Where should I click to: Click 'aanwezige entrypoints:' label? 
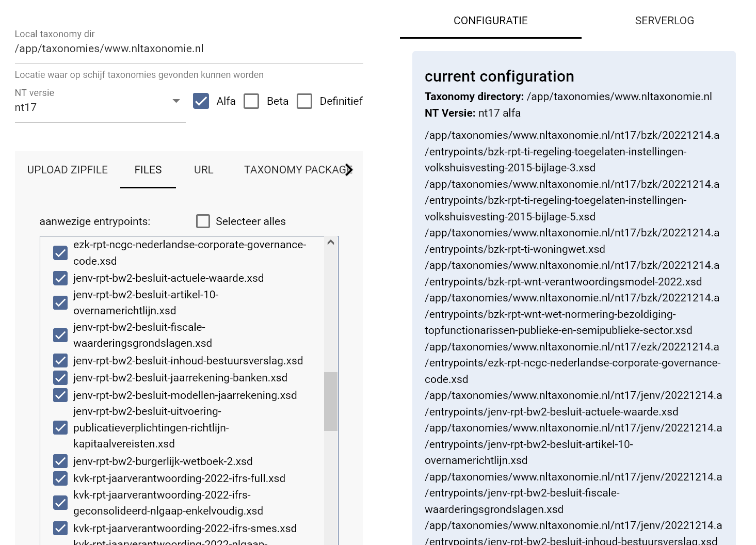(95, 221)
